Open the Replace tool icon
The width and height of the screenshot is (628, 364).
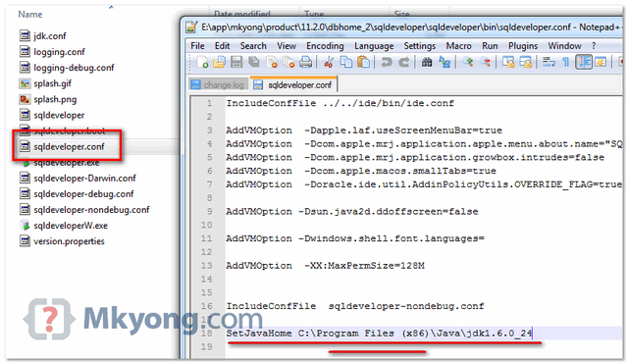445,62
